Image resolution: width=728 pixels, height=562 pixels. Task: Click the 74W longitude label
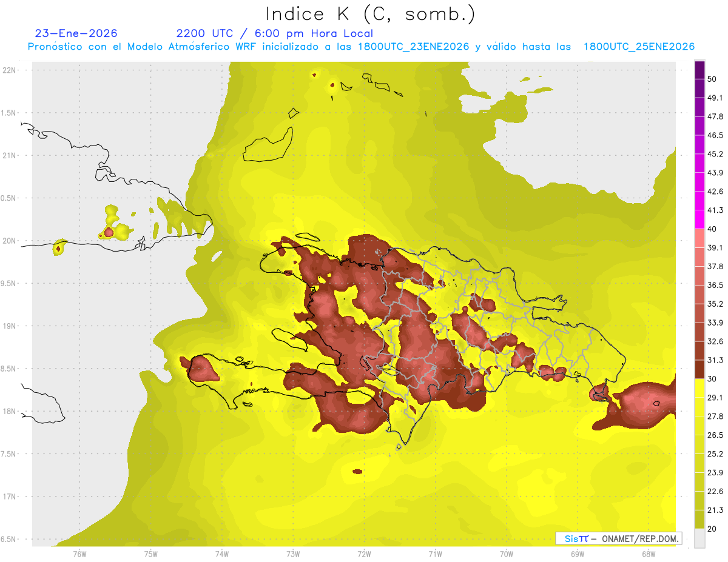222,554
